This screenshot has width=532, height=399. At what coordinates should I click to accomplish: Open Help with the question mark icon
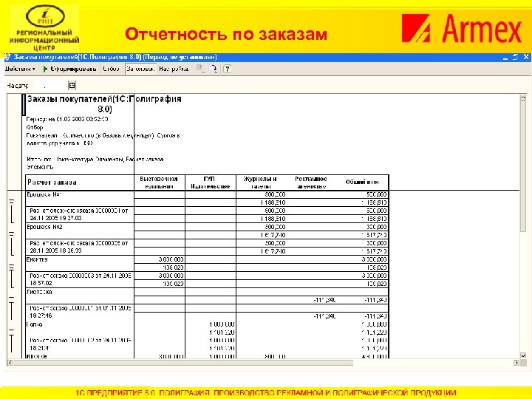(228, 69)
